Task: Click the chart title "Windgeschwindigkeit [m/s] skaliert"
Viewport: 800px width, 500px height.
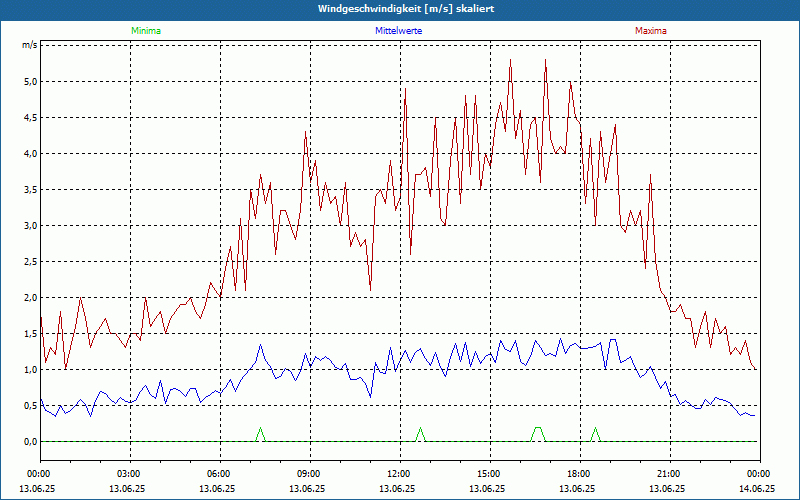Action: 406,9
